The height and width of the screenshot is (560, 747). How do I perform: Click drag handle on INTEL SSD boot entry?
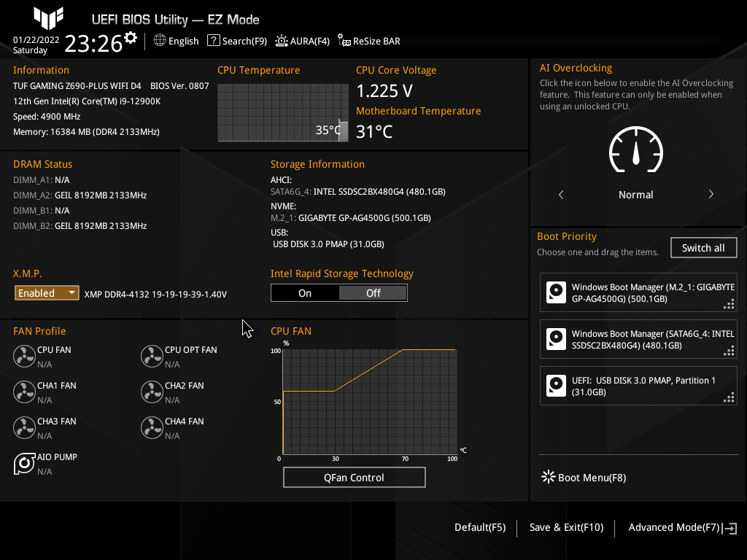(x=729, y=351)
